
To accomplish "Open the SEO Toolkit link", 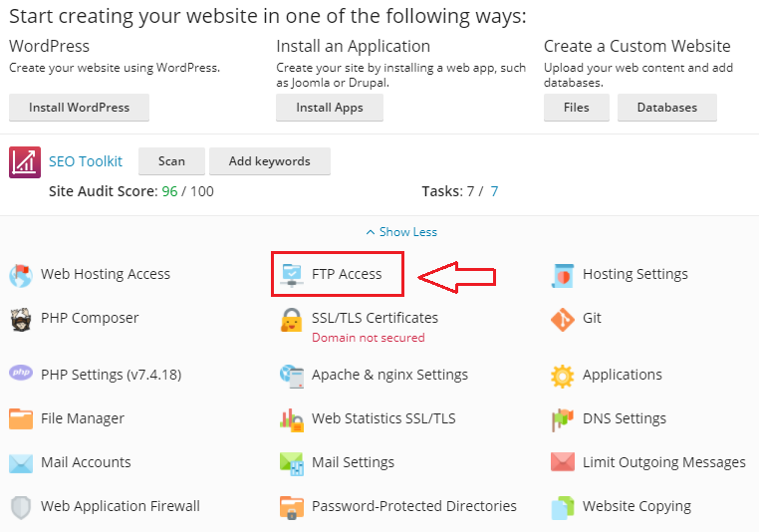I will tap(86, 161).
